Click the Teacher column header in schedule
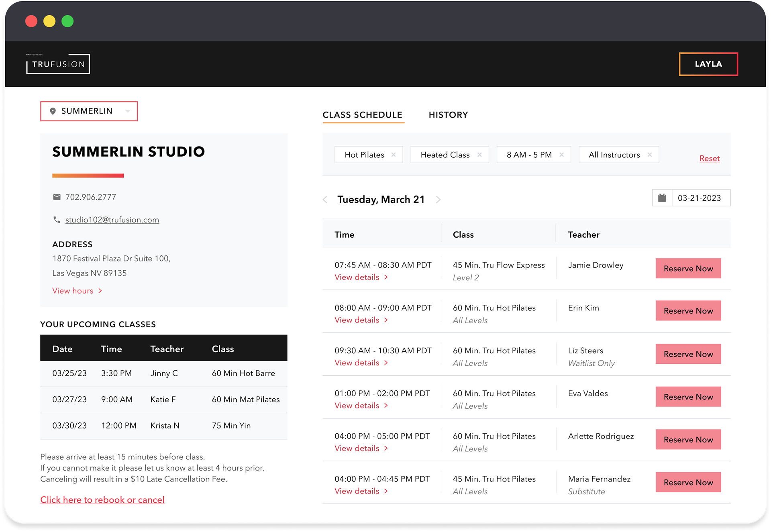The image size is (771, 532). pos(583,234)
